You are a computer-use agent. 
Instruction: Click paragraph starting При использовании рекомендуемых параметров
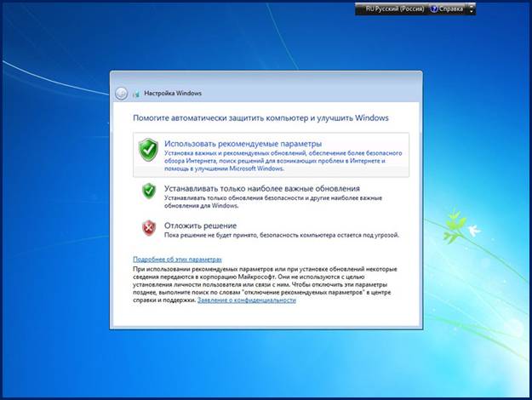click(265, 284)
